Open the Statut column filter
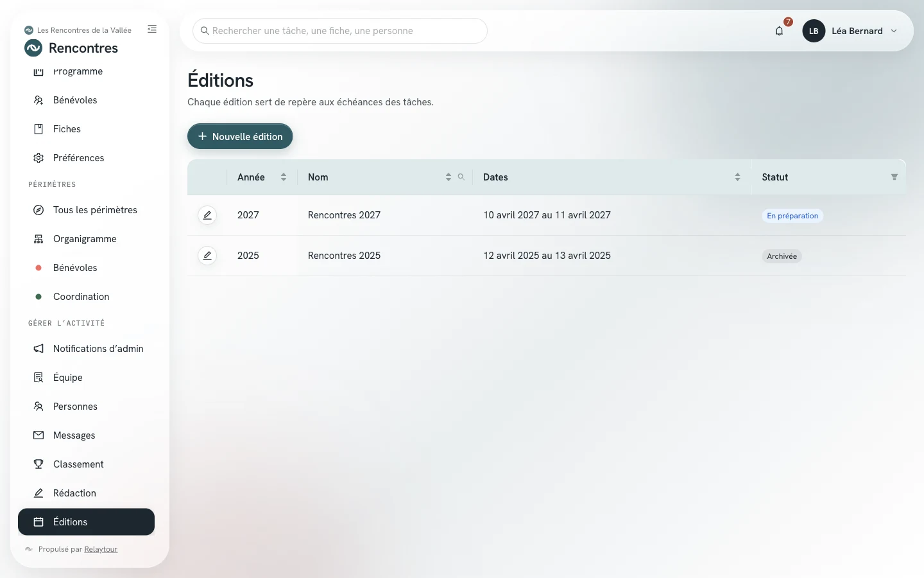This screenshot has height=578, width=924. point(894,177)
